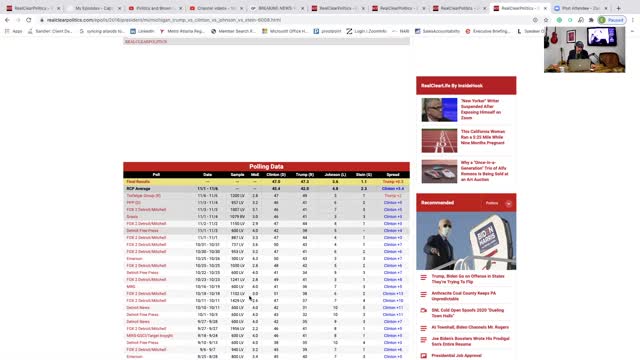
Task: Click the padlock site info icon
Action: (42, 20)
